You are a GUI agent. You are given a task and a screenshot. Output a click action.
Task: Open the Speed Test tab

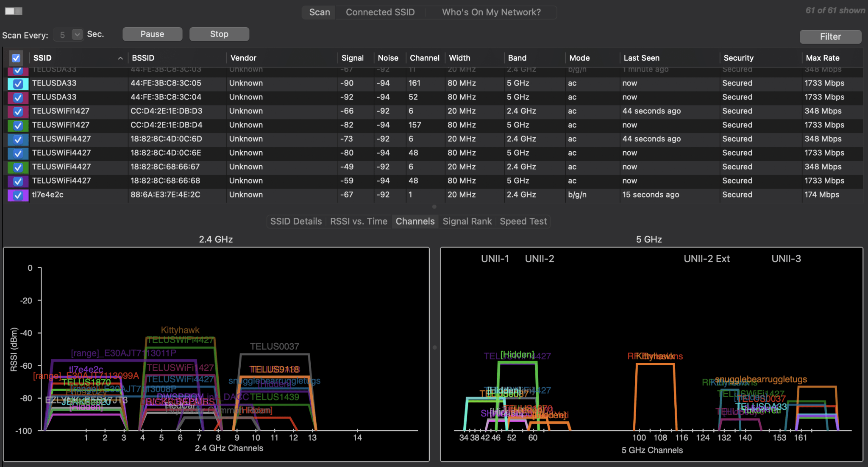523,221
